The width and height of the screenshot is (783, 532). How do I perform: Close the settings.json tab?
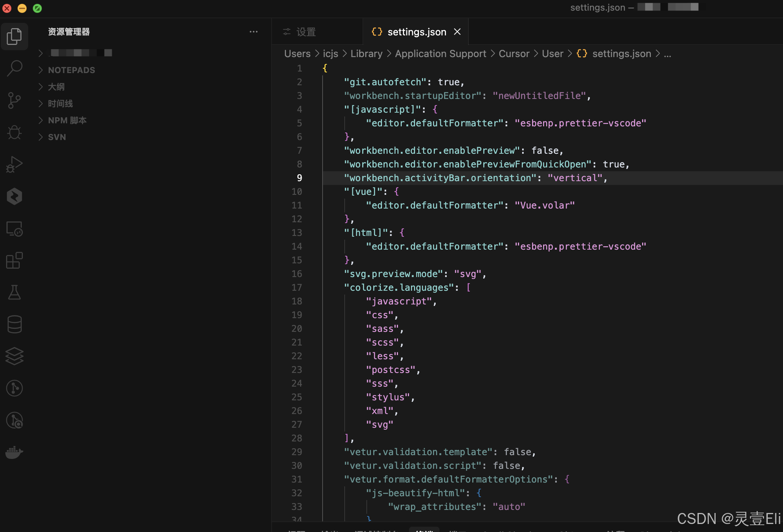[x=457, y=32]
